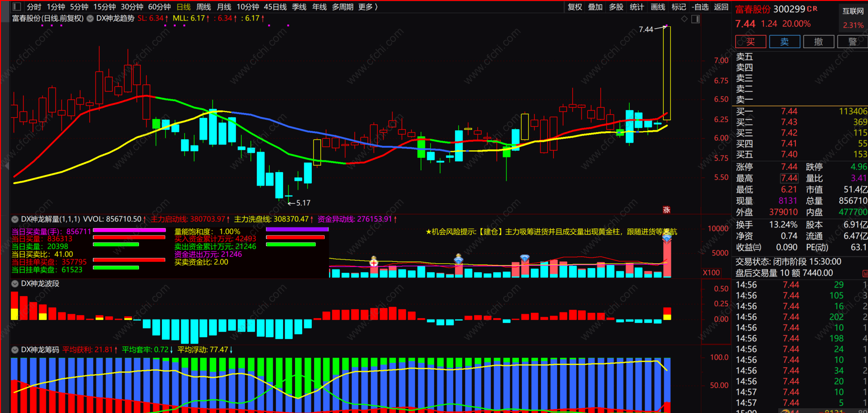
Task: Click the 返回 back button
Action: pyautogui.click(x=721, y=7)
